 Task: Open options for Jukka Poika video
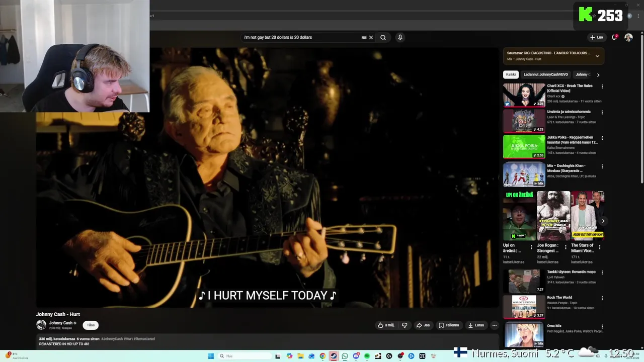click(602, 138)
